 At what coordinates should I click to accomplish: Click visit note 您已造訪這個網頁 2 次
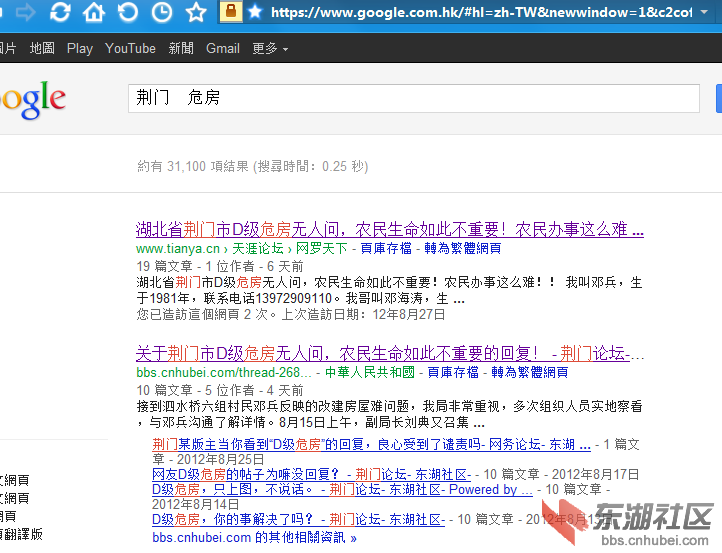(206, 314)
